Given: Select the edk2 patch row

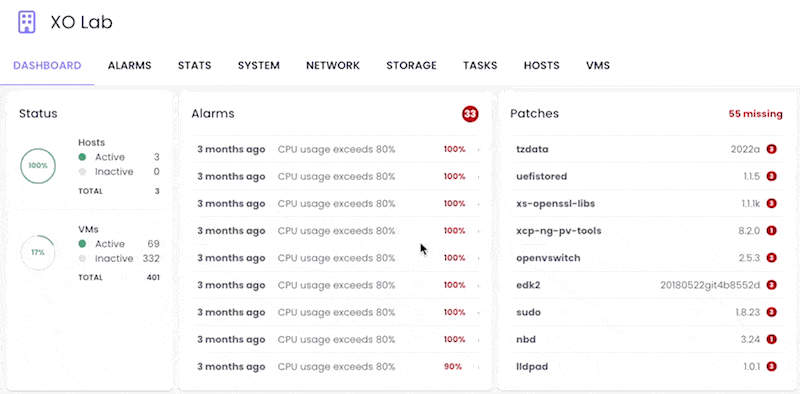Looking at the screenshot, I should pos(646,285).
